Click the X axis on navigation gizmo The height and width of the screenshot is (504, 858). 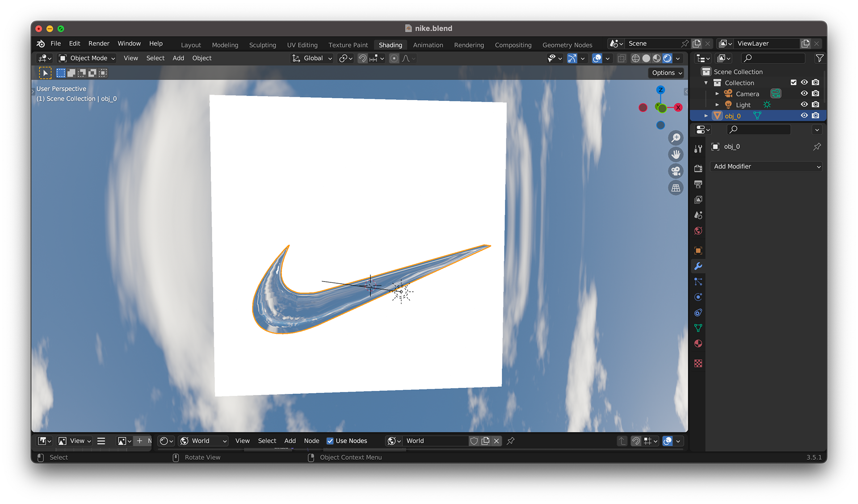coord(678,107)
